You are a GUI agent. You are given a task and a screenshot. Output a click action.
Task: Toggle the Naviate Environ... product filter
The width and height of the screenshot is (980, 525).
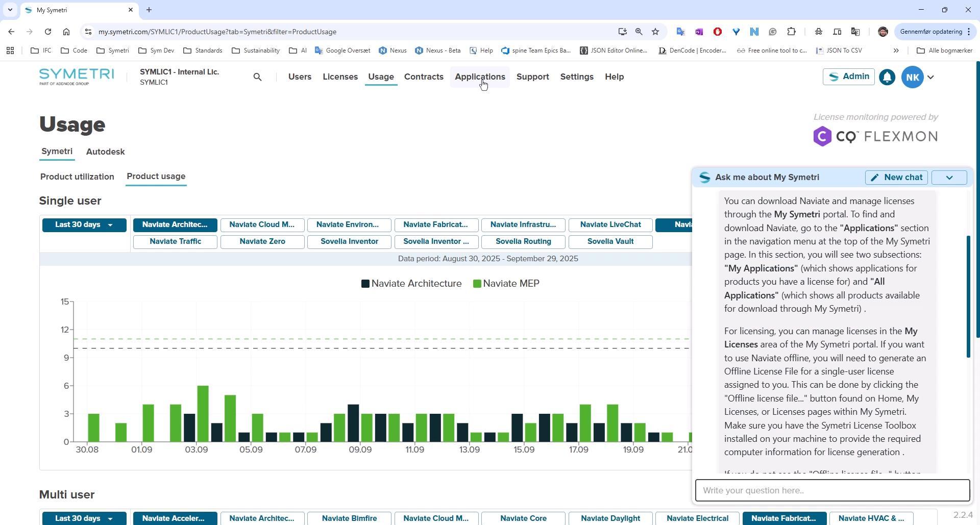click(x=349, y=225)
